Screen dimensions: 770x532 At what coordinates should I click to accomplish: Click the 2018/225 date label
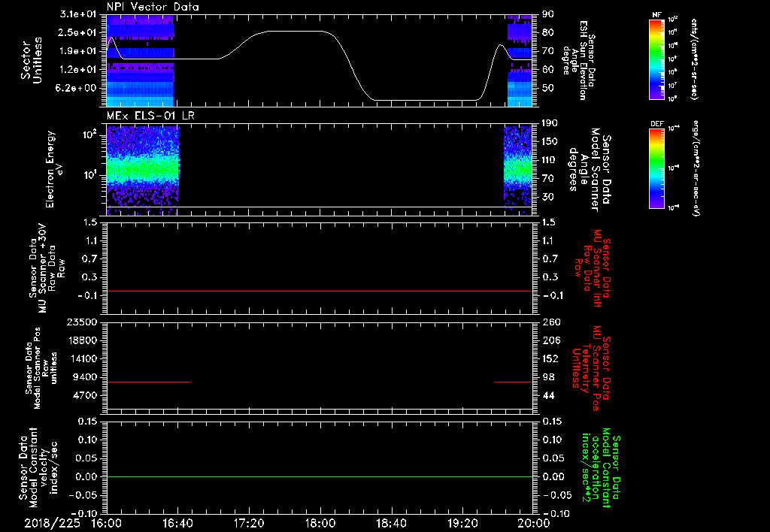click(52, 523)
